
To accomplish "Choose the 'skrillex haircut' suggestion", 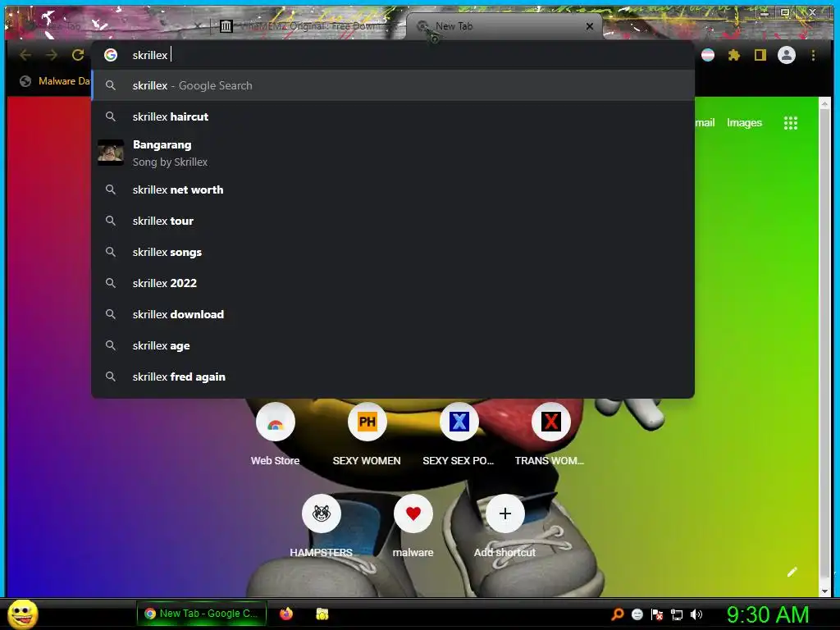I will point(393,116).
